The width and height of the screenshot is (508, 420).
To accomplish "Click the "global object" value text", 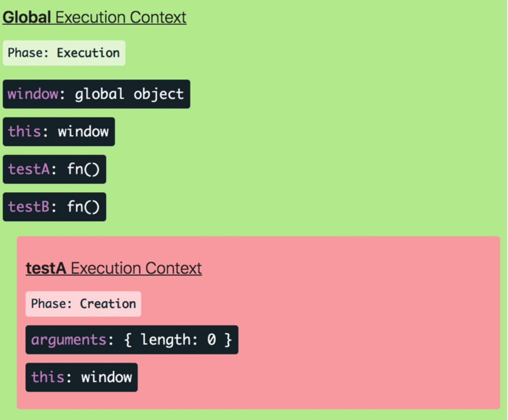I will click(129, 94).
